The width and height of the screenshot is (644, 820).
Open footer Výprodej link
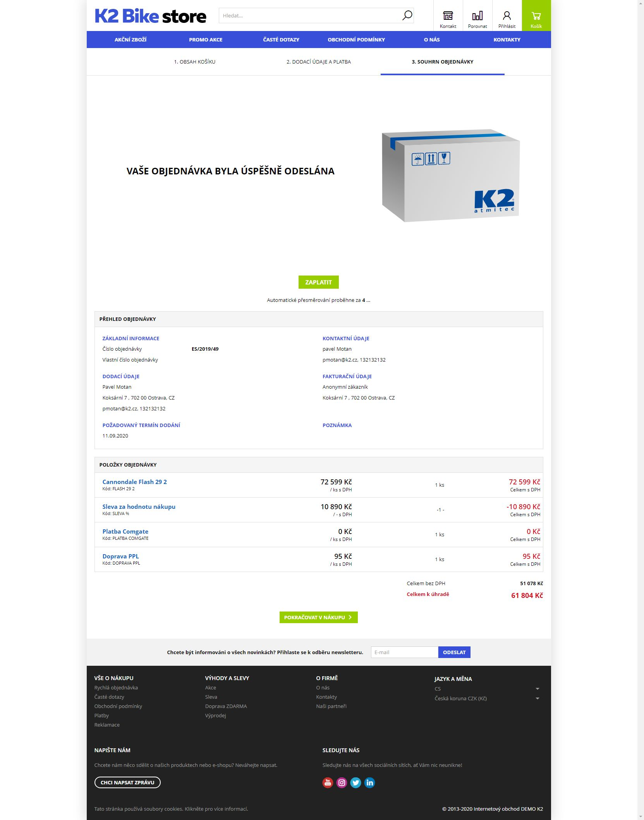pyautogui.click(x=216, y=715)
